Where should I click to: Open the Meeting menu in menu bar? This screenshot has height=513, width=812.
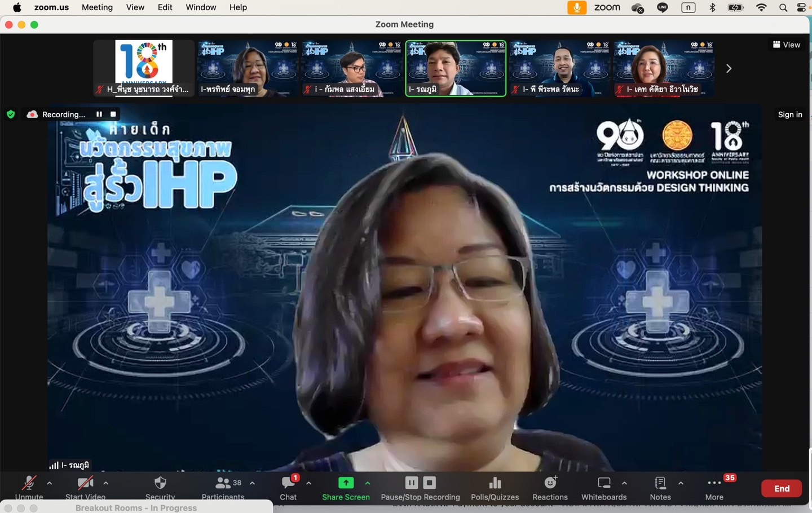pyautogui.click(x=97, y=7)
